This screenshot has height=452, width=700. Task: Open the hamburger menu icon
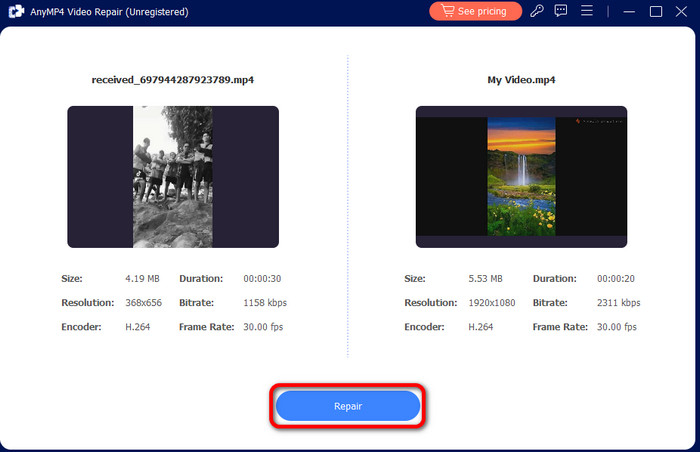[x=587, y=11]
